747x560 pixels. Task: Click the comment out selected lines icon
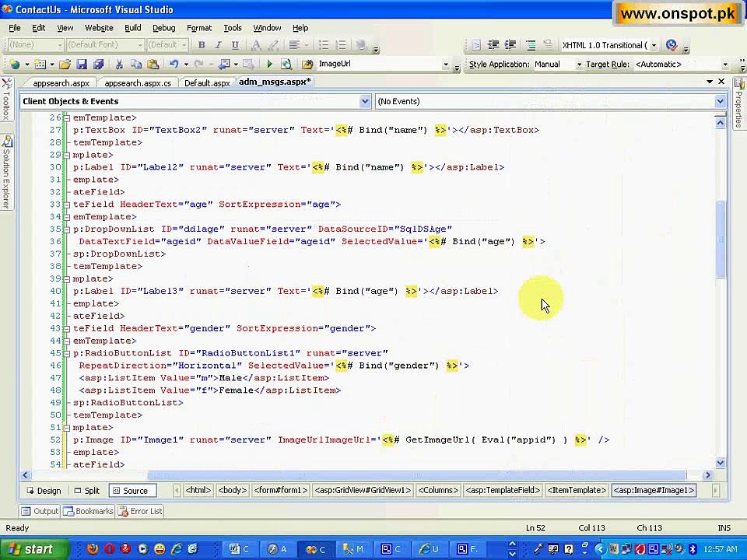[x=531, y=45]
